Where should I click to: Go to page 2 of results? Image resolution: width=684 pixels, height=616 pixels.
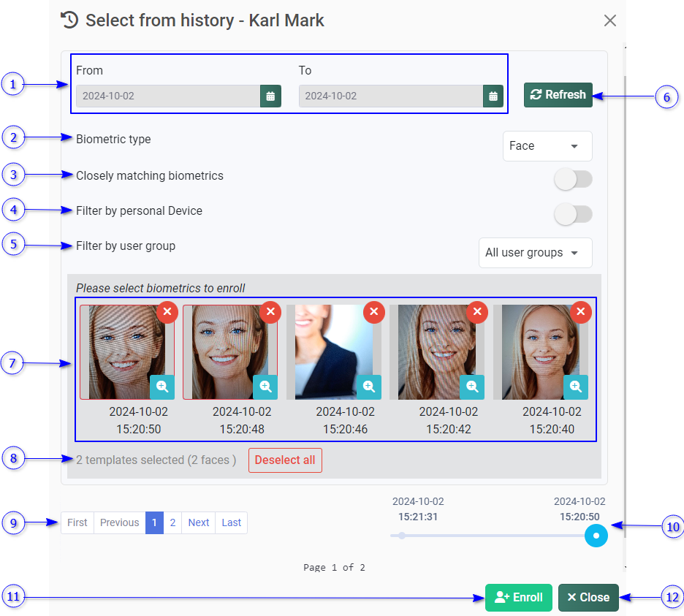pyautogui.click(x=172, y=522)
